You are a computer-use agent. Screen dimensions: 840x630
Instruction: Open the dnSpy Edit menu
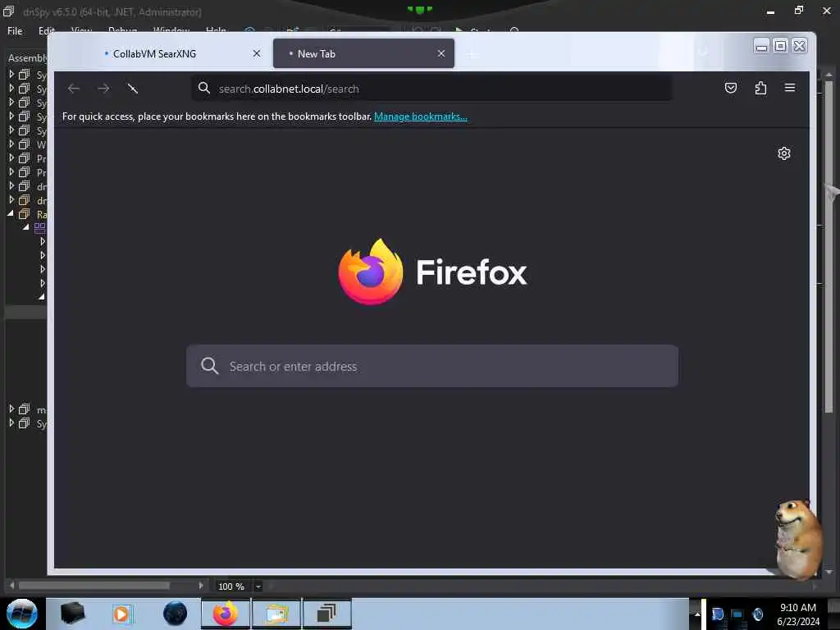coord(47,31)
